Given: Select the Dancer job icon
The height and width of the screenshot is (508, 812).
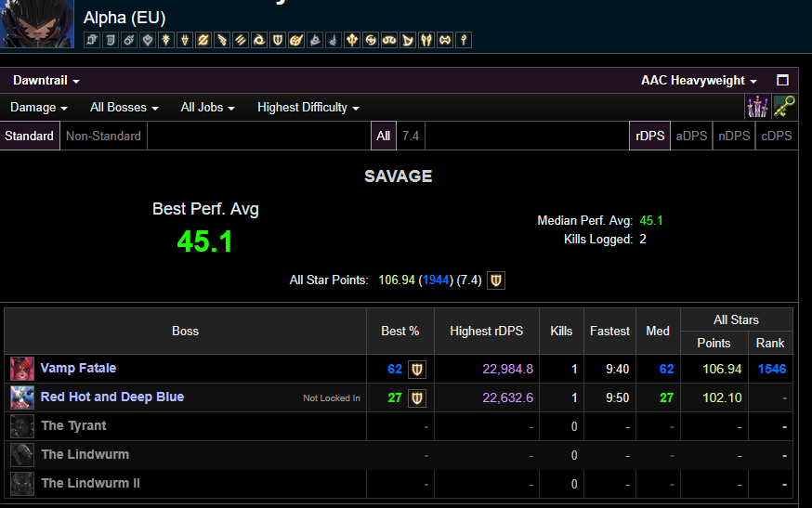Looking at the screenshot, I should coord(148,40).
